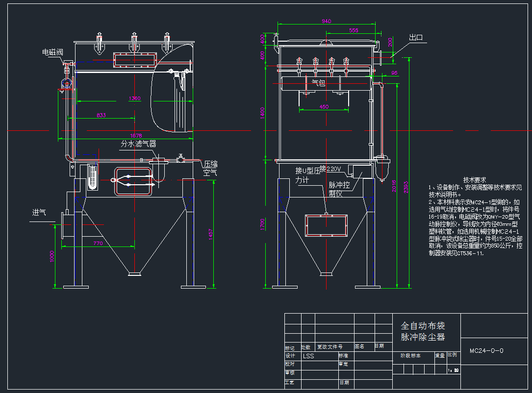Select dimension value 940
Viewport: 532px width, 393px height.
(327, 21)
